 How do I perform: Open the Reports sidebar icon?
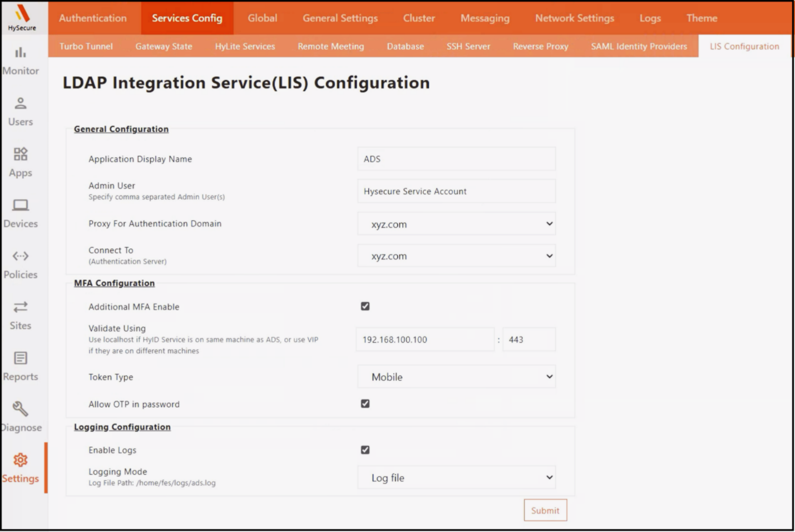[21, 358]
